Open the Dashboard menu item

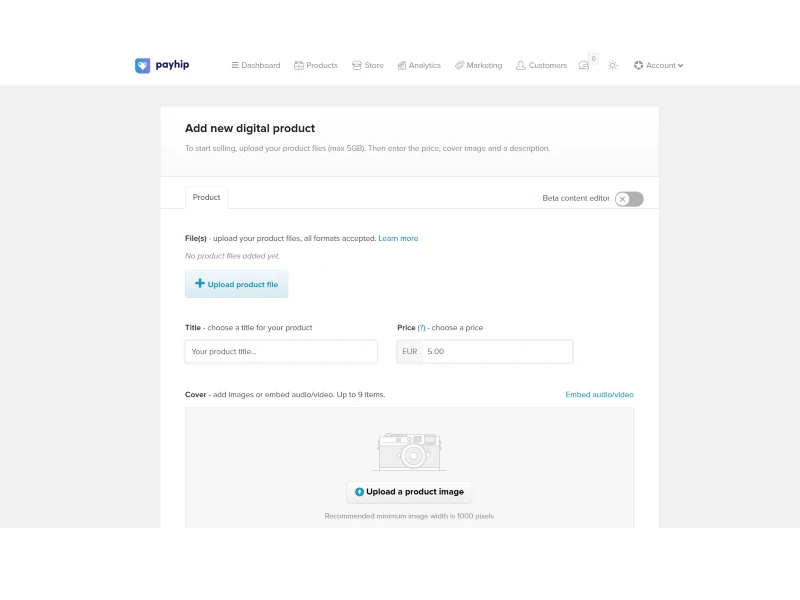pos(256,65)
